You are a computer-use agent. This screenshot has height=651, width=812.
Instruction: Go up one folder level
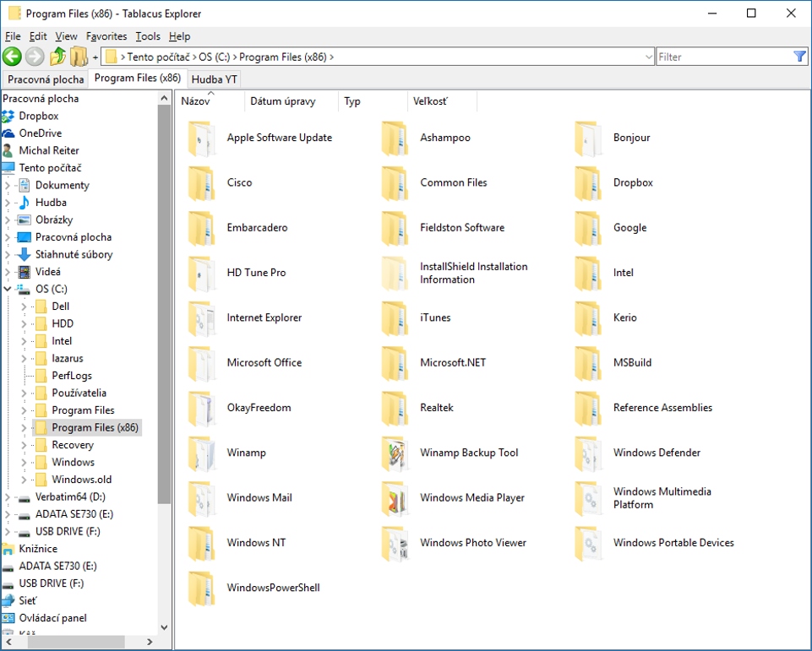[x=57, y=57]
